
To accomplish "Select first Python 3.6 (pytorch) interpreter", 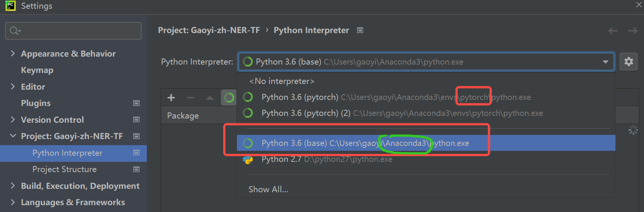I will click(x=426, y=97).
